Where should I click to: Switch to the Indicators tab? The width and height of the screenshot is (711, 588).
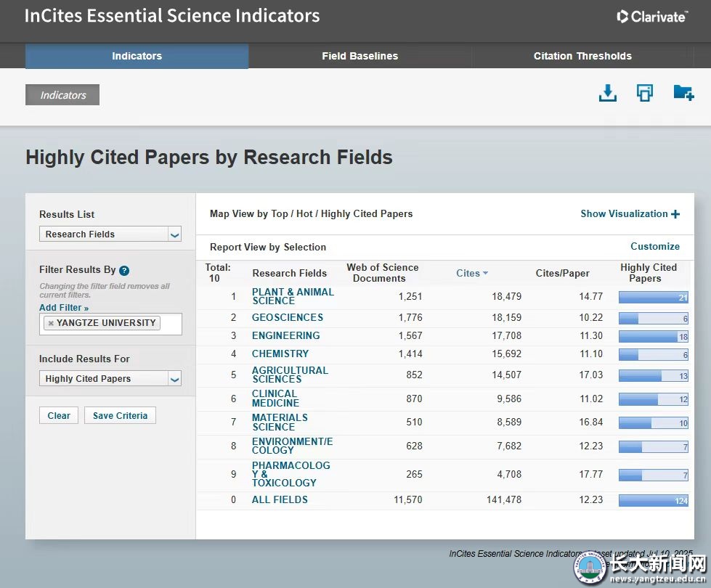(x=137, y=56)
